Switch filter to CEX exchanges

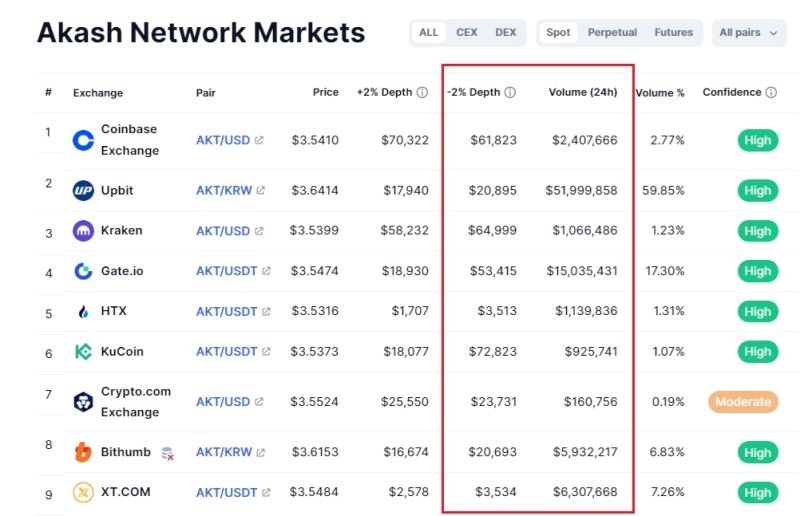(467, 33)
